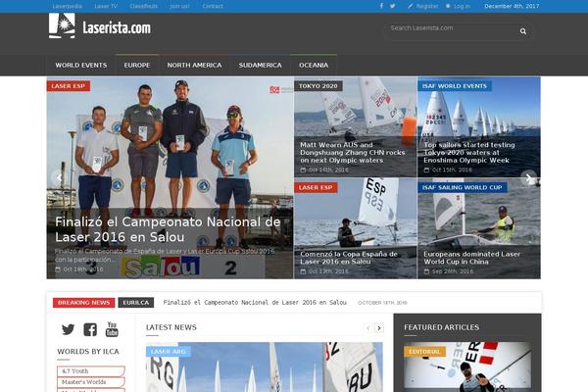Open the Sudamerica menu
588x392 pixels.
261,66
